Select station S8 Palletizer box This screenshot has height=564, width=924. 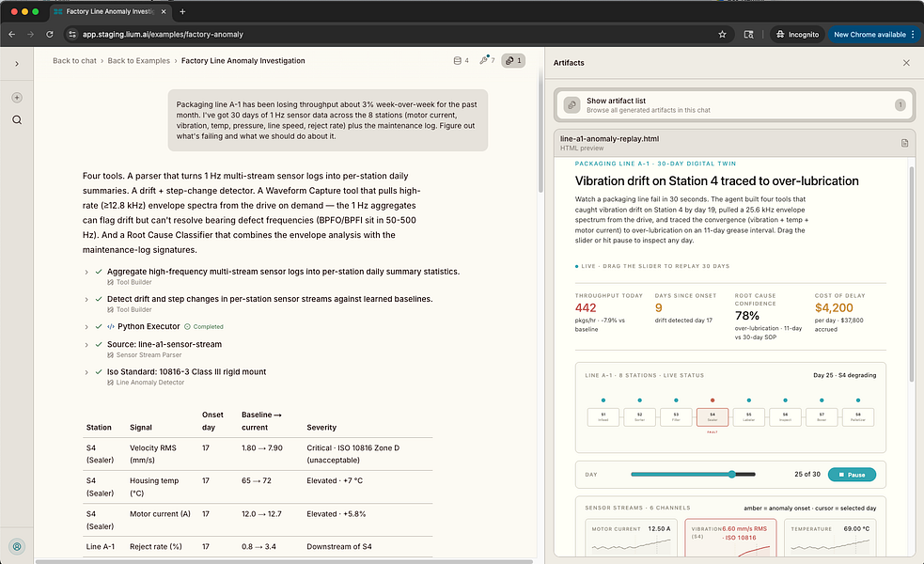(x=857, y=416)
